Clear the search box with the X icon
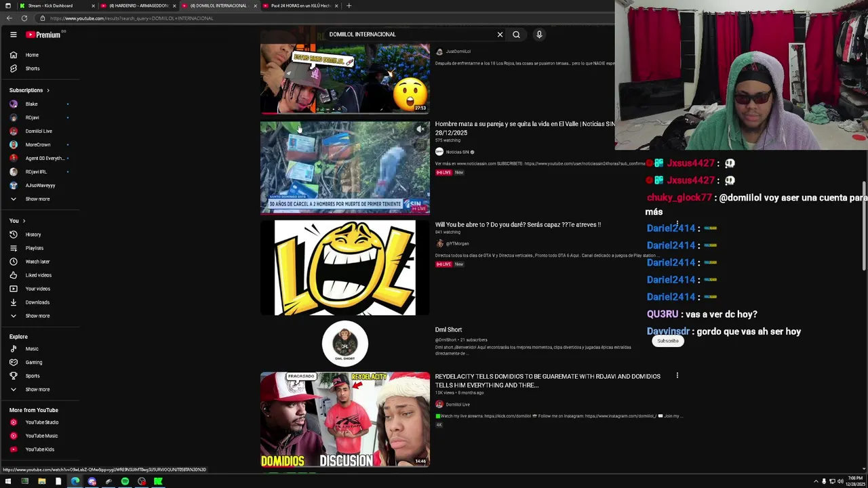 [500, 35]
